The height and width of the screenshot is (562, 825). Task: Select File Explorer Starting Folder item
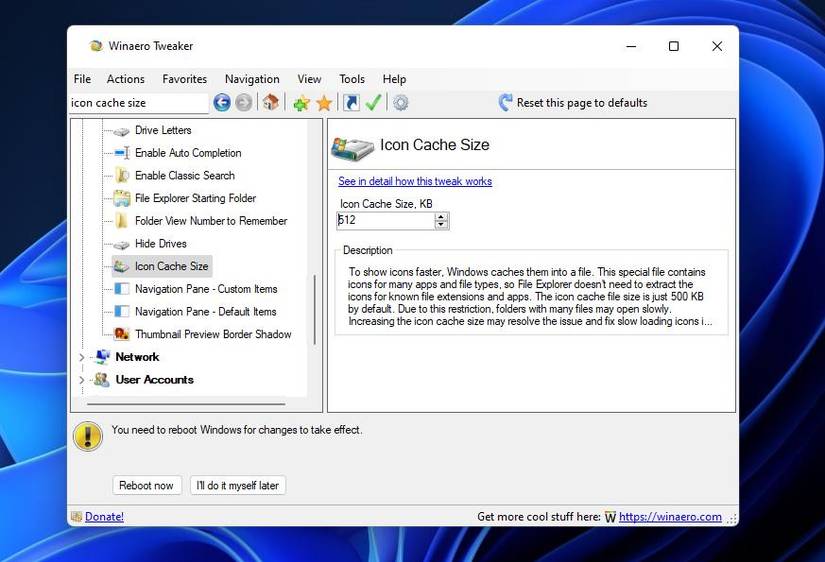tap(195, 198)
